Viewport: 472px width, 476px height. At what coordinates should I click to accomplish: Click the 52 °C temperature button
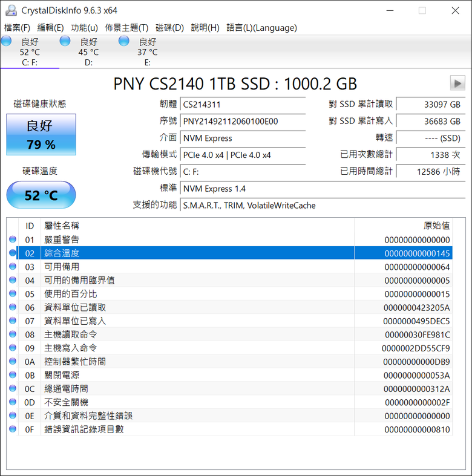(x=41, y=195)
